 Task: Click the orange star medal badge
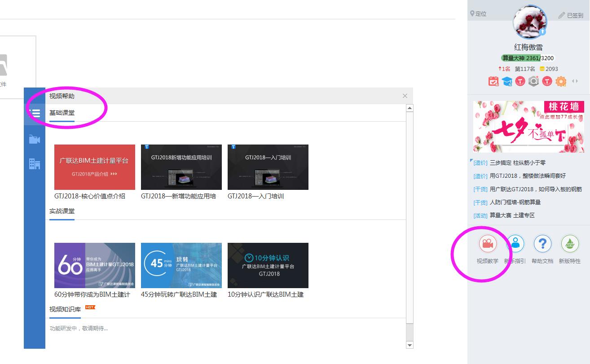561,81
